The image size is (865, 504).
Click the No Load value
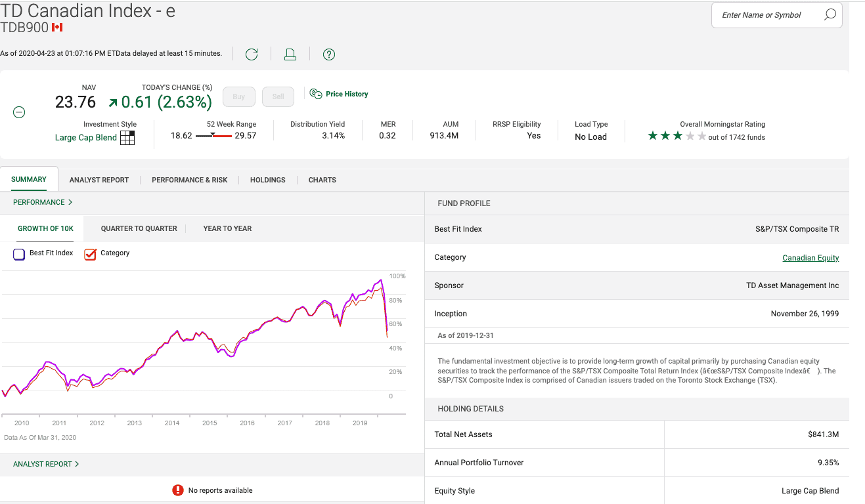[x=590, y=136]
